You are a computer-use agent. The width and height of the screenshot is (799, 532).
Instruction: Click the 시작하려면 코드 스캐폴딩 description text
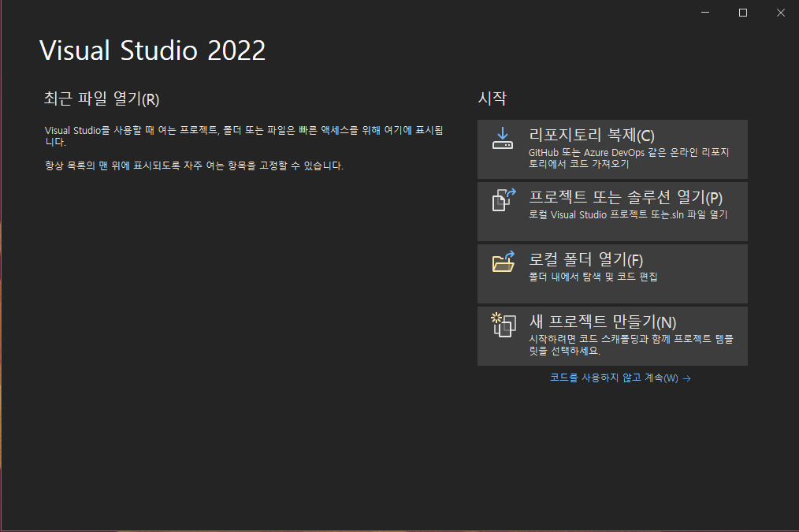pos(631,344)
